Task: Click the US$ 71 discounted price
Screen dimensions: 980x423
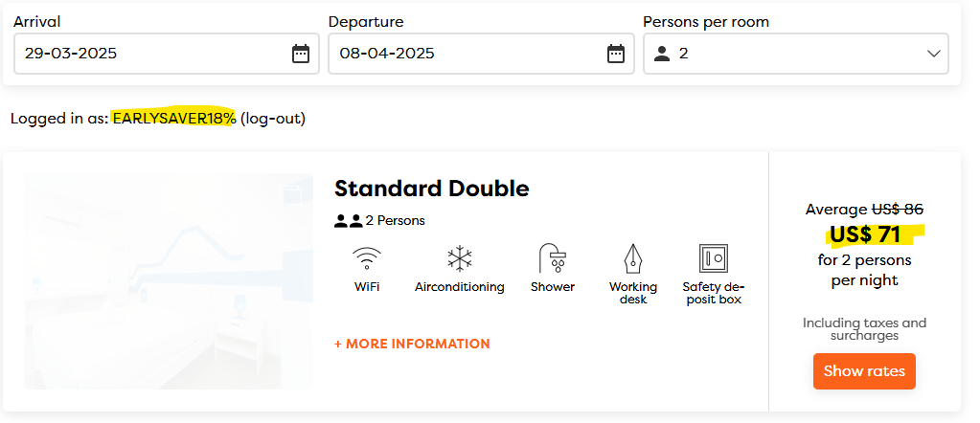Action: 865,234
